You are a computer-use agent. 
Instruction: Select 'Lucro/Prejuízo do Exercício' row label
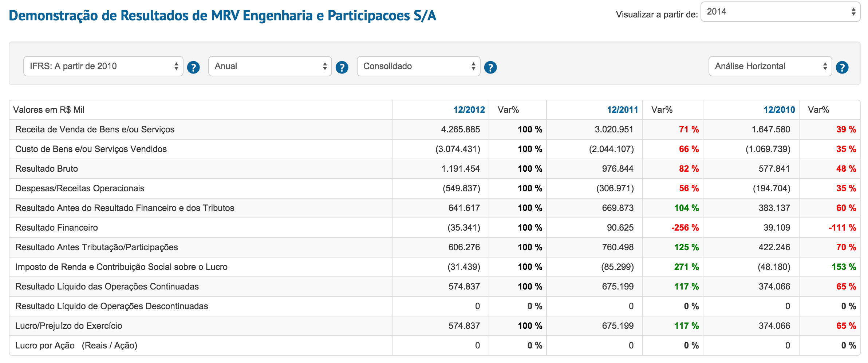coord(69,326)
